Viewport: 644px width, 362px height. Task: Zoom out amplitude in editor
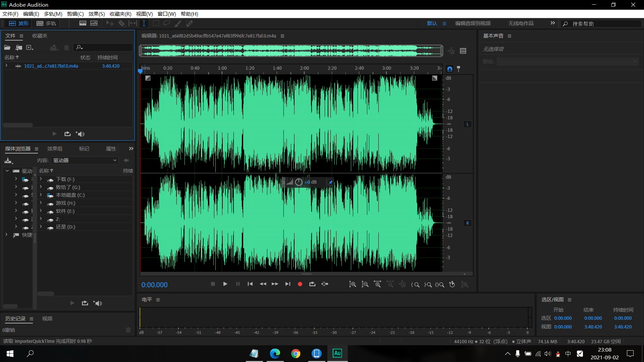(365, 284)
